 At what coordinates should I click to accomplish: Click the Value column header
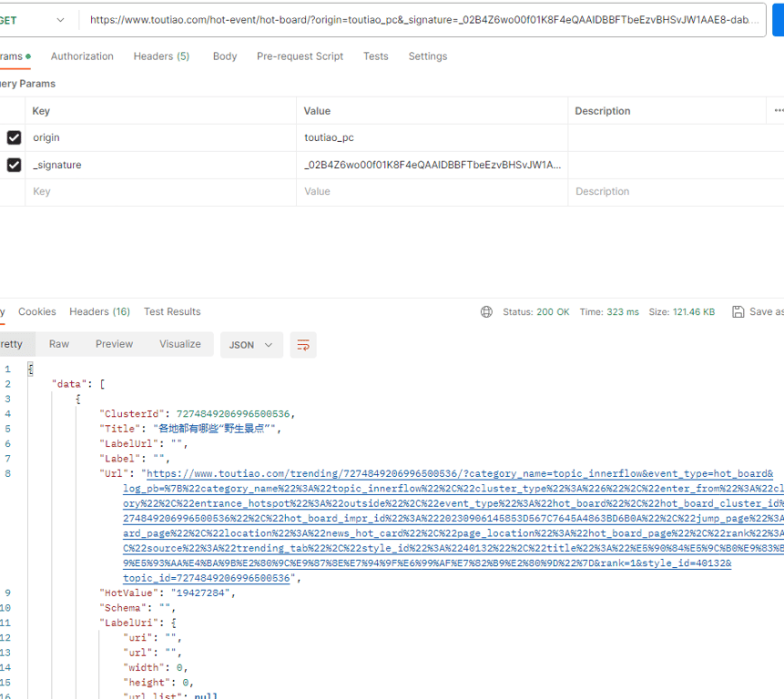[317, 111]
